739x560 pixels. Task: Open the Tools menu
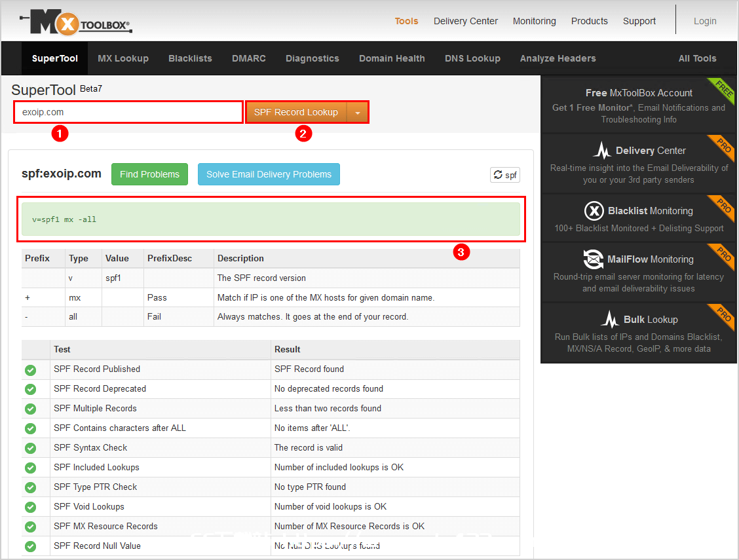pos(406,21)
